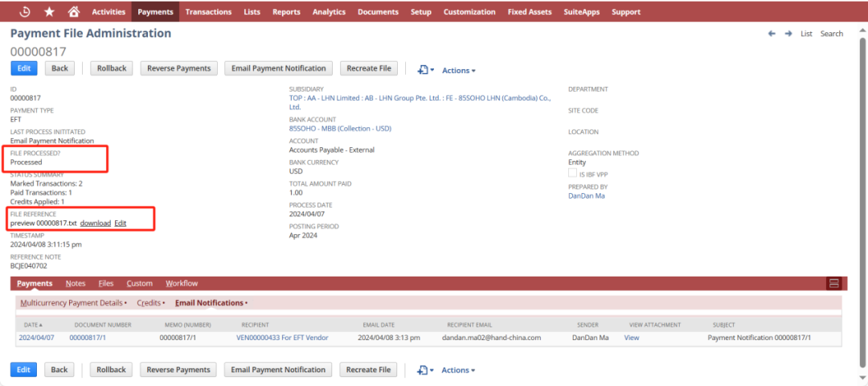
Task: Go to the Home house icon
Action: [73, 11]
